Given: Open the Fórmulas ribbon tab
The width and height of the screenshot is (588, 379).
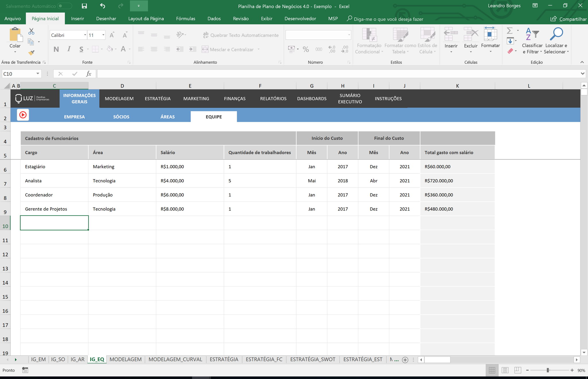Looking at the screenshot, I should click(185, 19).
